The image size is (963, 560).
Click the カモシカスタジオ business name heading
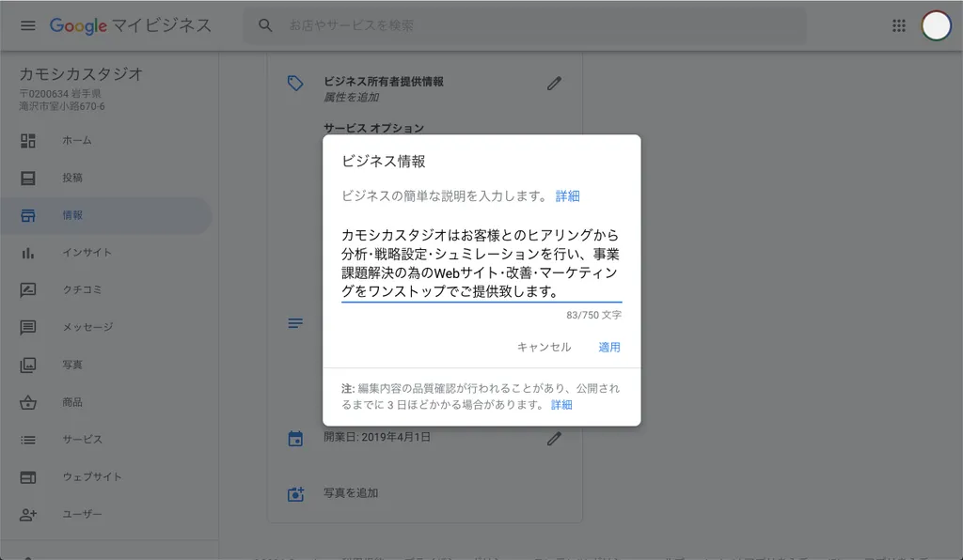(x=81, y=74)
